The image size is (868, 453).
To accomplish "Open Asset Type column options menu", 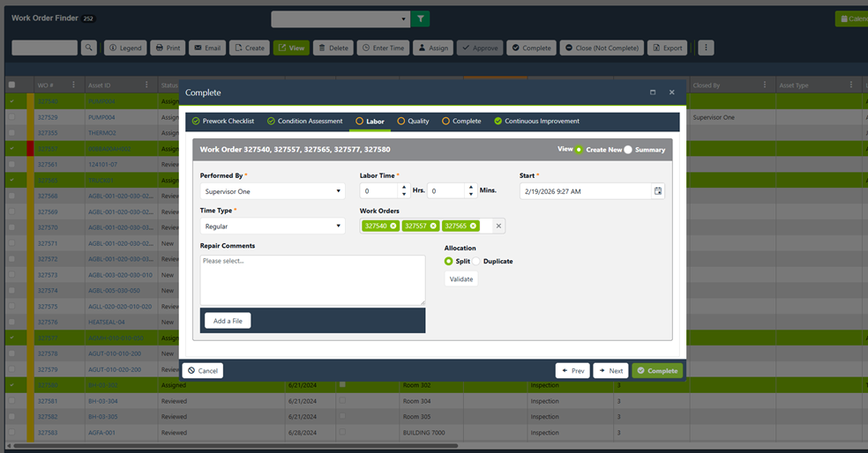I will click(x=851, y=85).
